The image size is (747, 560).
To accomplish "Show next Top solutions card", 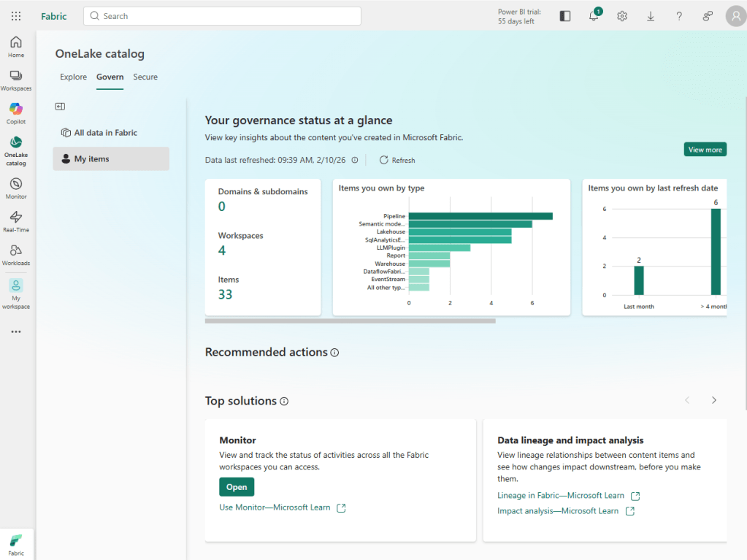I will [x=714, y=400].
